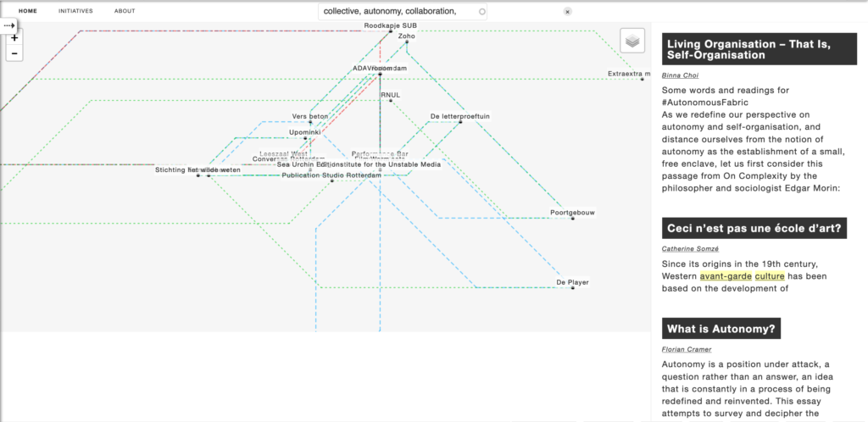Open the About page

125,11
